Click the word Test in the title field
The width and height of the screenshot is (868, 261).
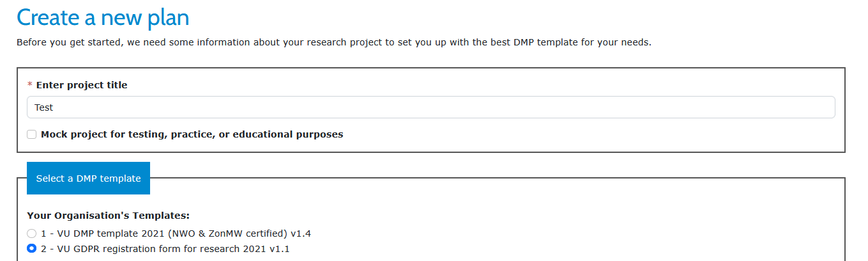click(44, 107)
